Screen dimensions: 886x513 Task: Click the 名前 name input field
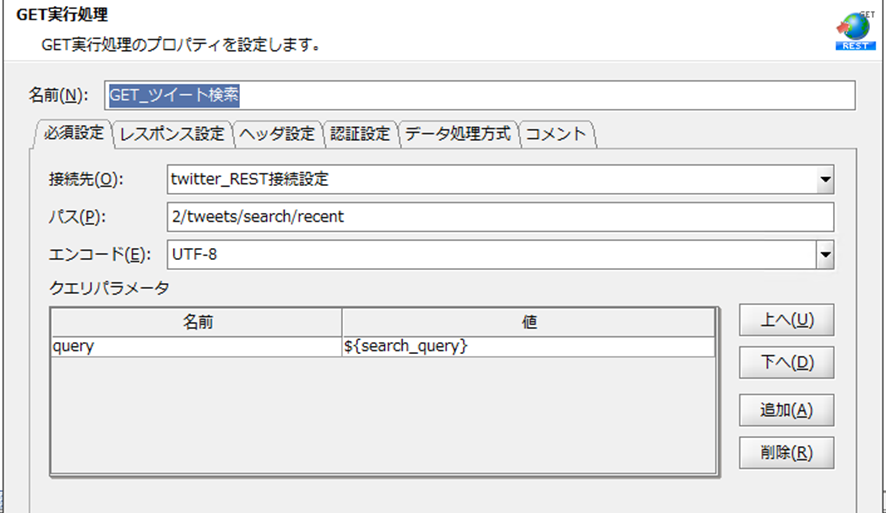point(480,95)
